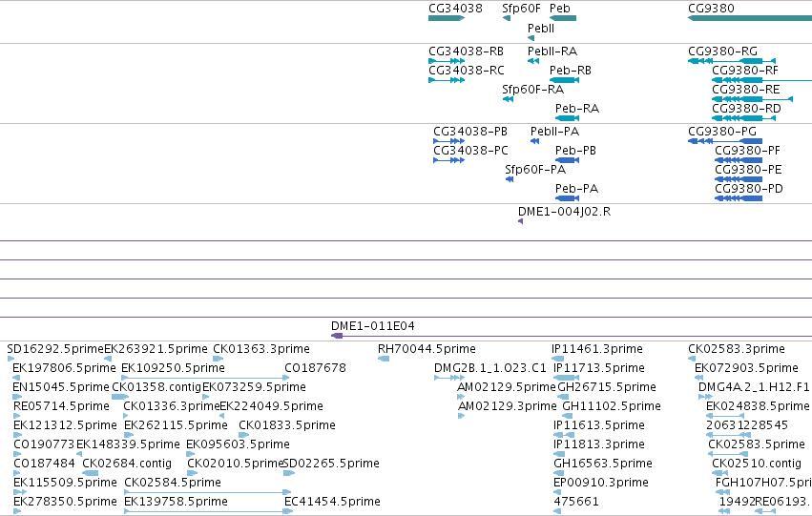Click EST label CK01833.5prime
Image resolution: width=812 pixels, height=516 pixels.
287,425
